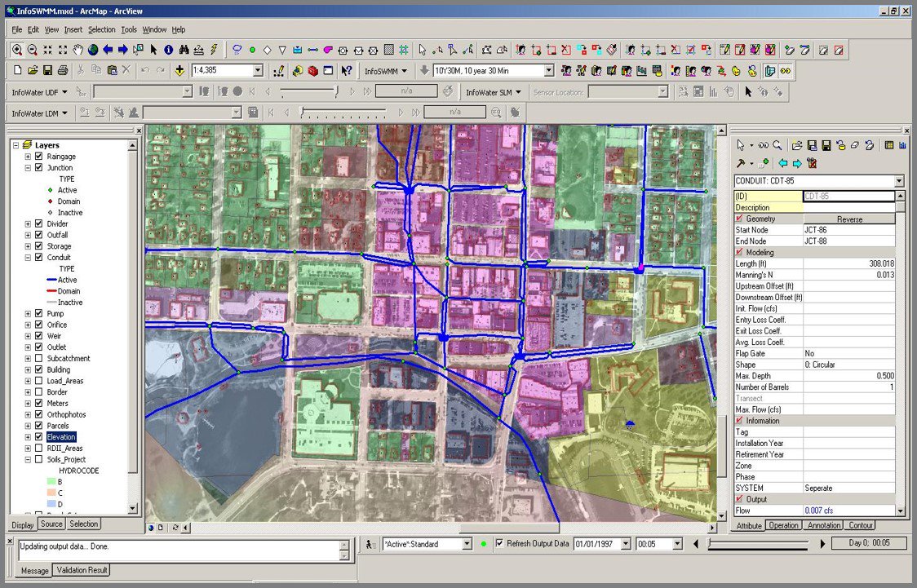Open the map scale 1:4,385 dropdown
The width and height of the screenshot is (917, 588).
258,71
